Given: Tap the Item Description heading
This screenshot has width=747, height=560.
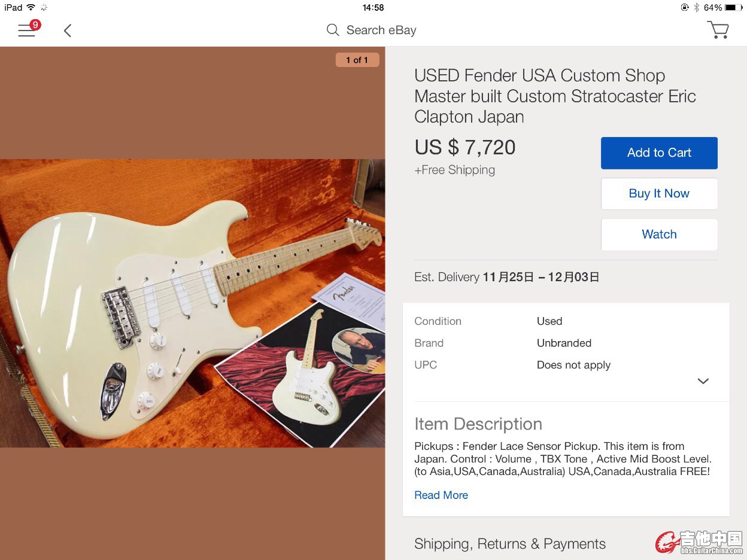Looking at the screenshot, I should 478,424.
